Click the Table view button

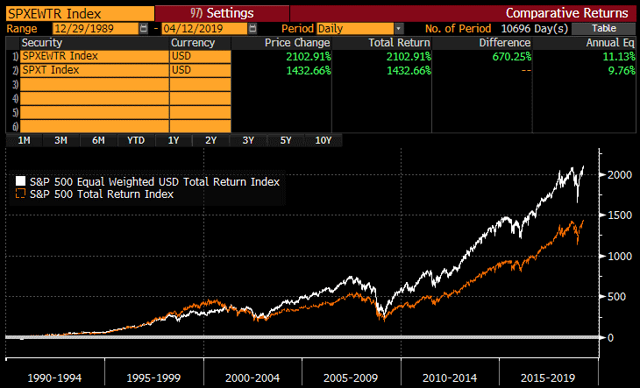(604, 29)
